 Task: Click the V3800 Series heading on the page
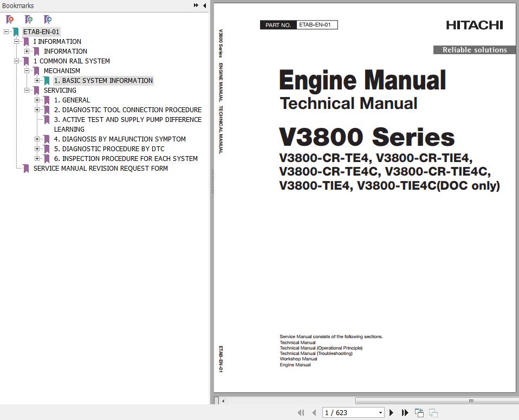[367, 137]
